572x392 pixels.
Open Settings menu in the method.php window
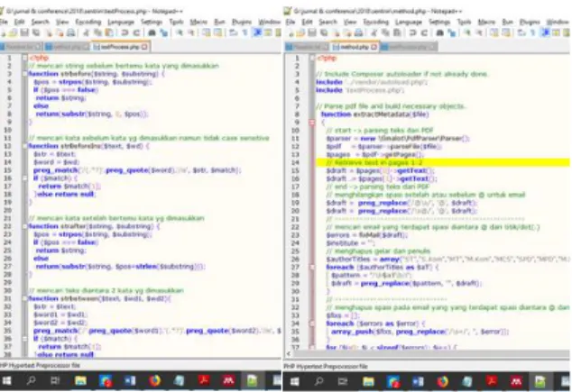coord(439,23)
